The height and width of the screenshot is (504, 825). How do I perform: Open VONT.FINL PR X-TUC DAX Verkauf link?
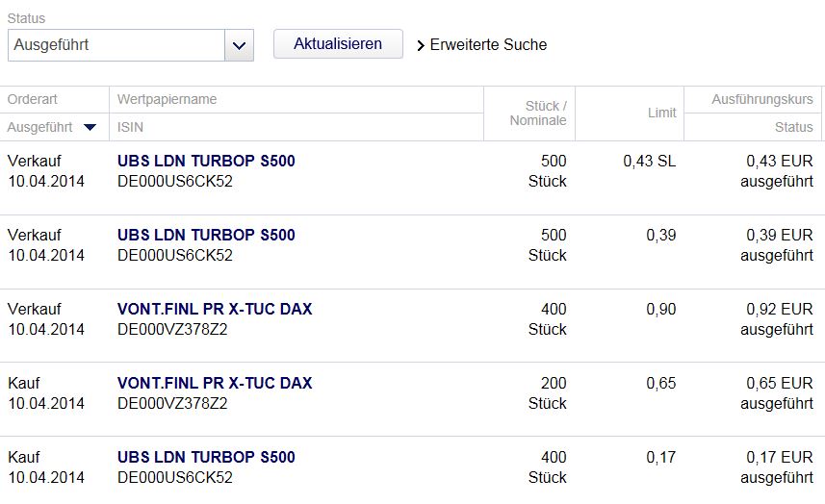[x=215, y=310]
